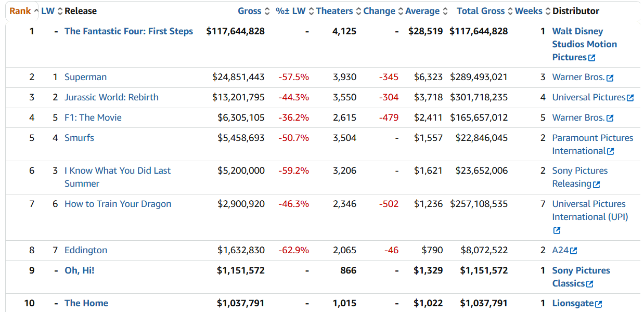Open The Fantastic Four: First Steps page
The image size is (644, 312).
pyautogui.click(x=128, y=31)
